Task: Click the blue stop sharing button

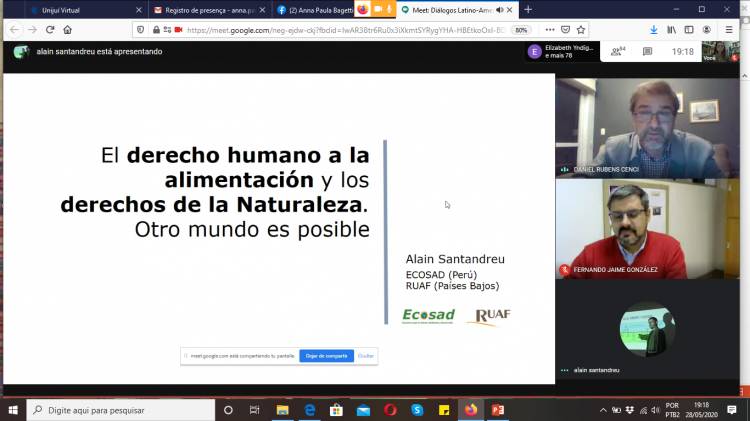Action: point(326,355)
